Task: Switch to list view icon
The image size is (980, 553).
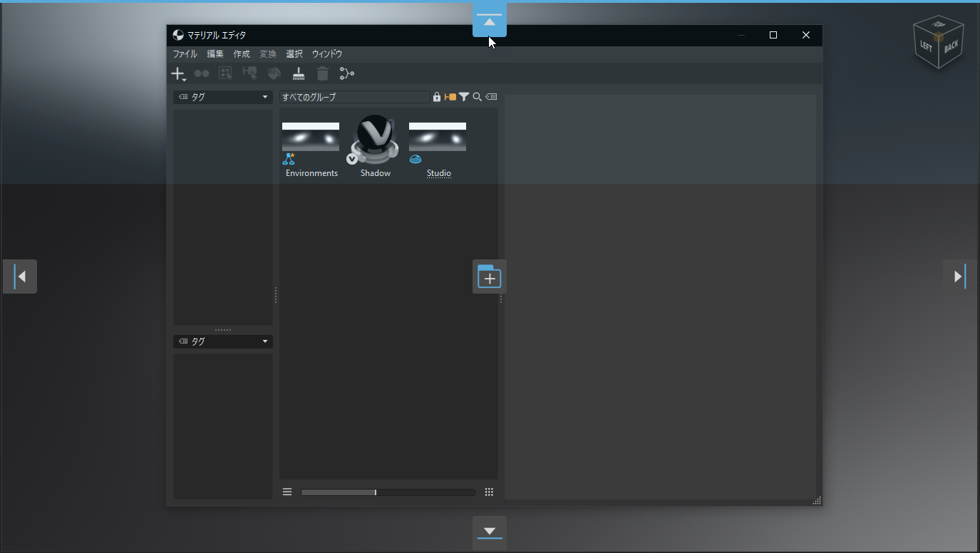Action: [x=287, y=492]
